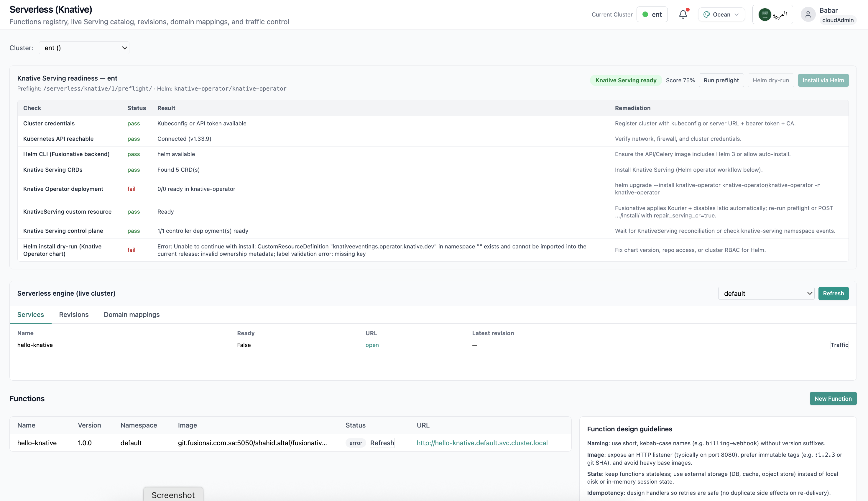Click 1/1 controller deployment(s) ready result
This screenshot has width=868, height=501.
click(203, 231)
